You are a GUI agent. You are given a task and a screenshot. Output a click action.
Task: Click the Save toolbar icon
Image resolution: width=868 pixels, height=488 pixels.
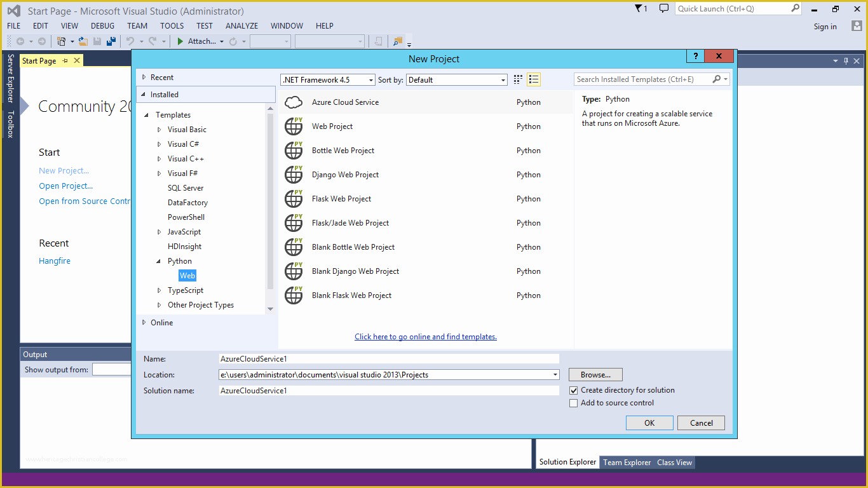click(x=97, y=41)
